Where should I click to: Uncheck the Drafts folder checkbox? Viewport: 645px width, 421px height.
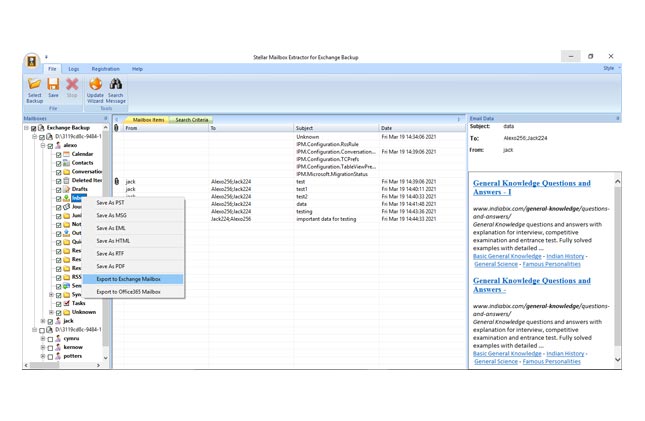click(x=58, y=190)
